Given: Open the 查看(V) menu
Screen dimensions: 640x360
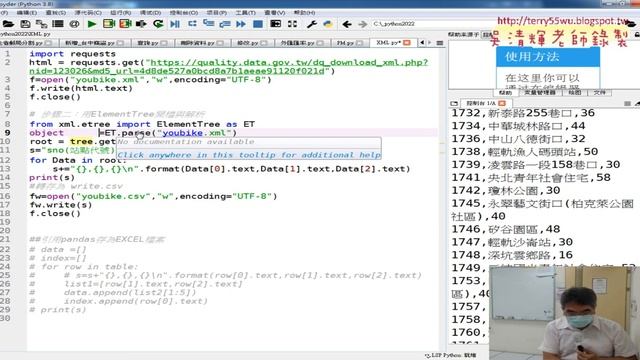Looking at the screenshot, I should tap(275, 13).
